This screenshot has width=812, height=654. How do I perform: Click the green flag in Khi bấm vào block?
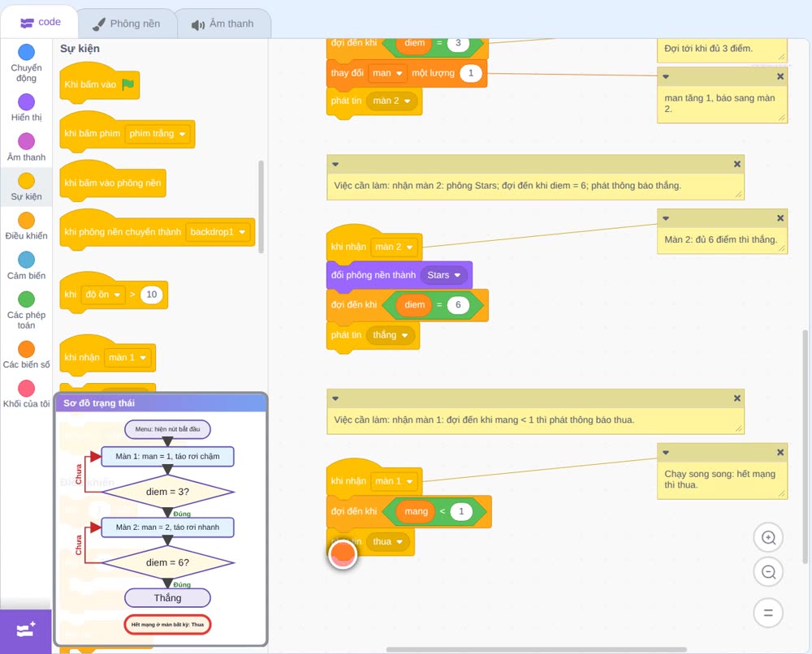tap(127, 84)
